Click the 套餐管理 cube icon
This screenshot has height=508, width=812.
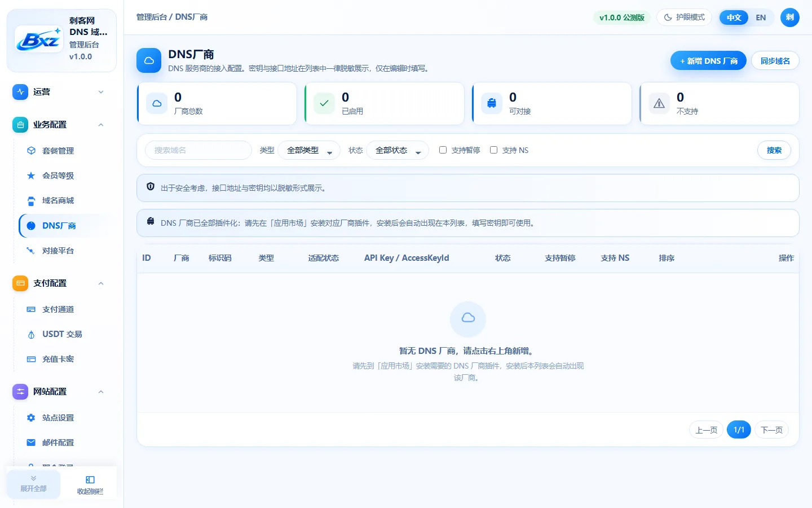coord(31,151)
